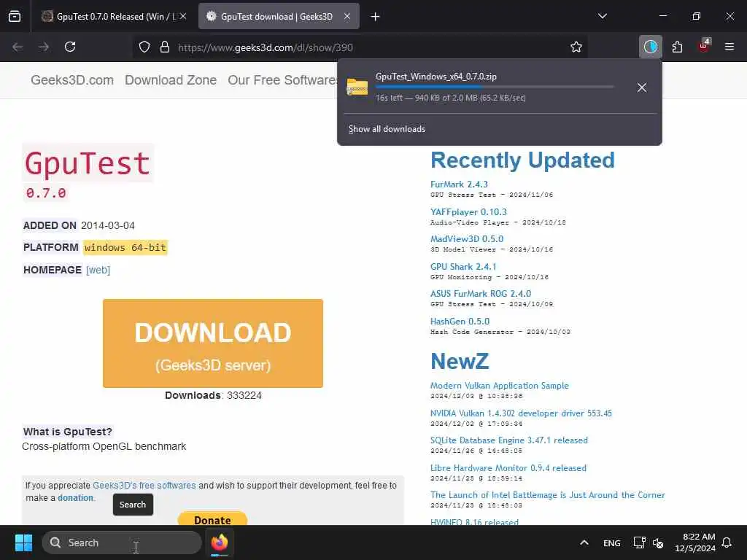Close the GpuTest 0.7.0 Released tab
Viewport: 747px width, 560px height.
(183, 16)
